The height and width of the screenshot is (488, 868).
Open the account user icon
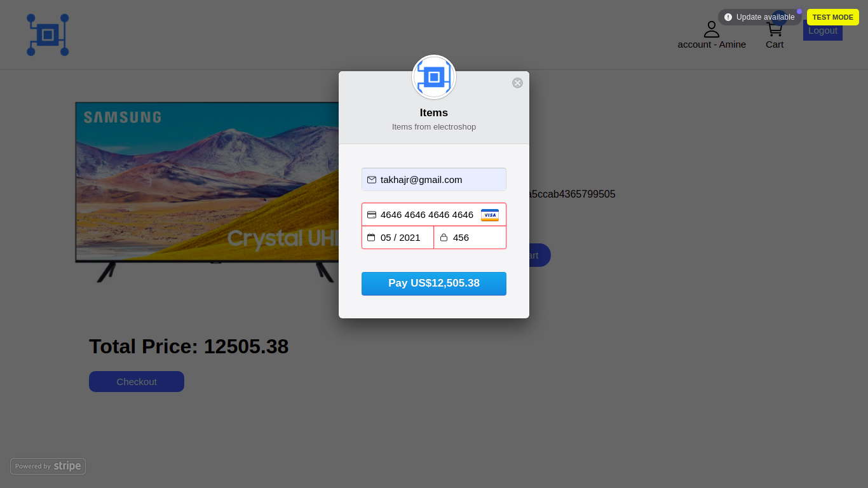(x=712, y=29)
